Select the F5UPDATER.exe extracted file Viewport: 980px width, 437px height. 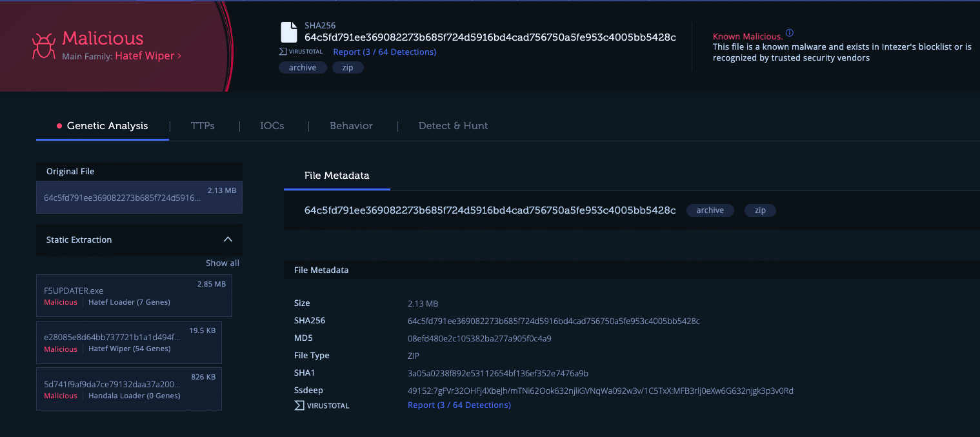click(x=134, y=296)
